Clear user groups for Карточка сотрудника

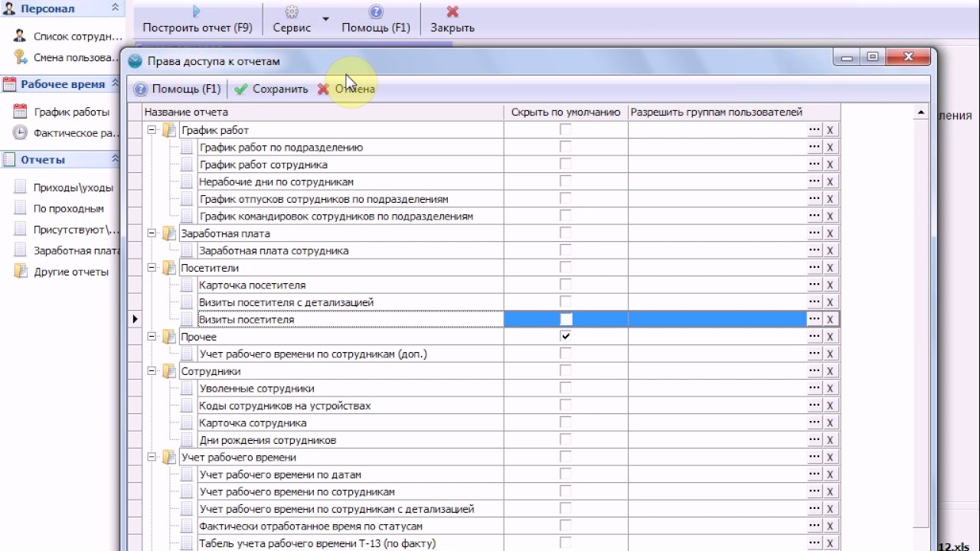tap(831, 422)
